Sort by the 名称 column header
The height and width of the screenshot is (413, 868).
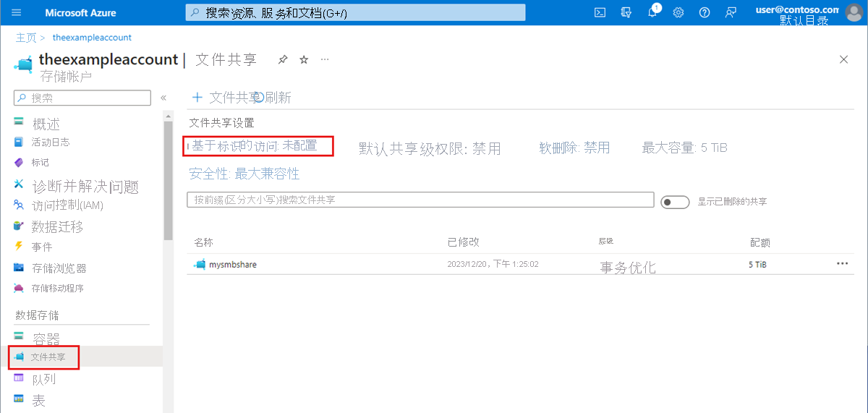(203, 242)
